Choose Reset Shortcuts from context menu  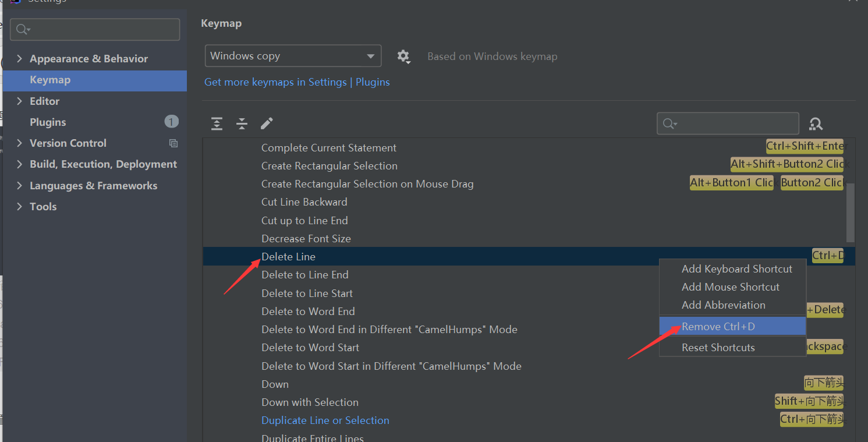732,348
